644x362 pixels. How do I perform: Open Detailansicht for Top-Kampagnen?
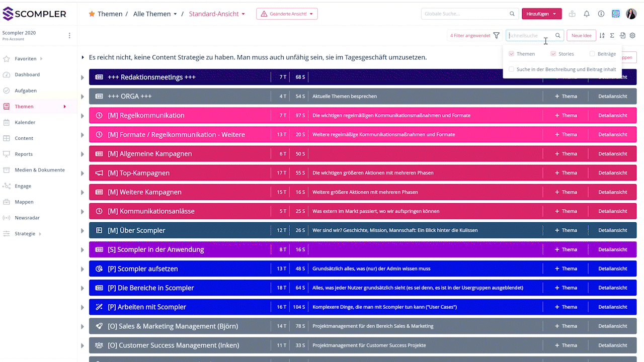click(x=612, y=173)
